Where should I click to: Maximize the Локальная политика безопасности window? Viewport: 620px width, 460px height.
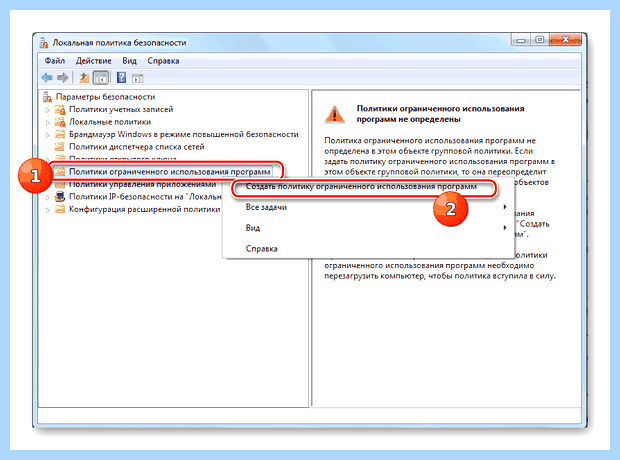540,40
